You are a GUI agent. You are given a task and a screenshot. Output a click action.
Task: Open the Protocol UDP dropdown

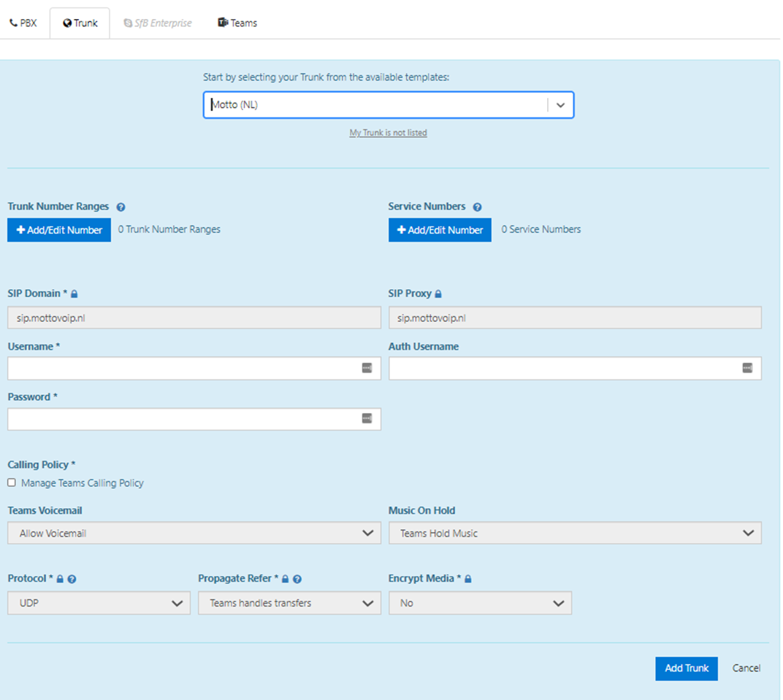(x=99, y=603)
